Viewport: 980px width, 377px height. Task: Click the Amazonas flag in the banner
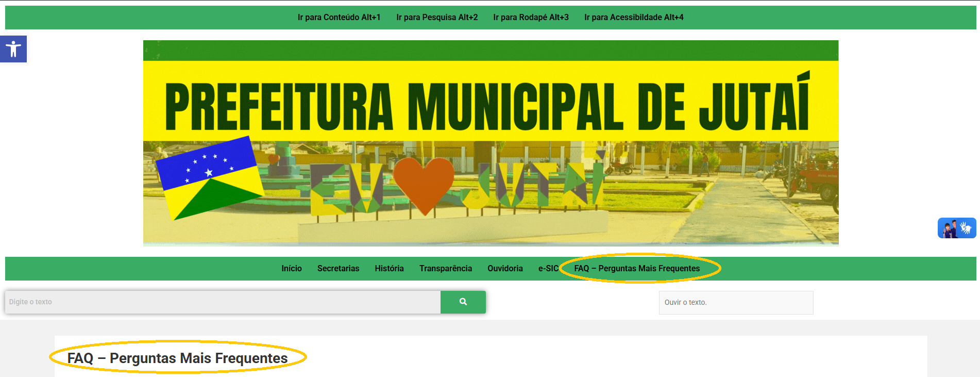coord(209,177)
